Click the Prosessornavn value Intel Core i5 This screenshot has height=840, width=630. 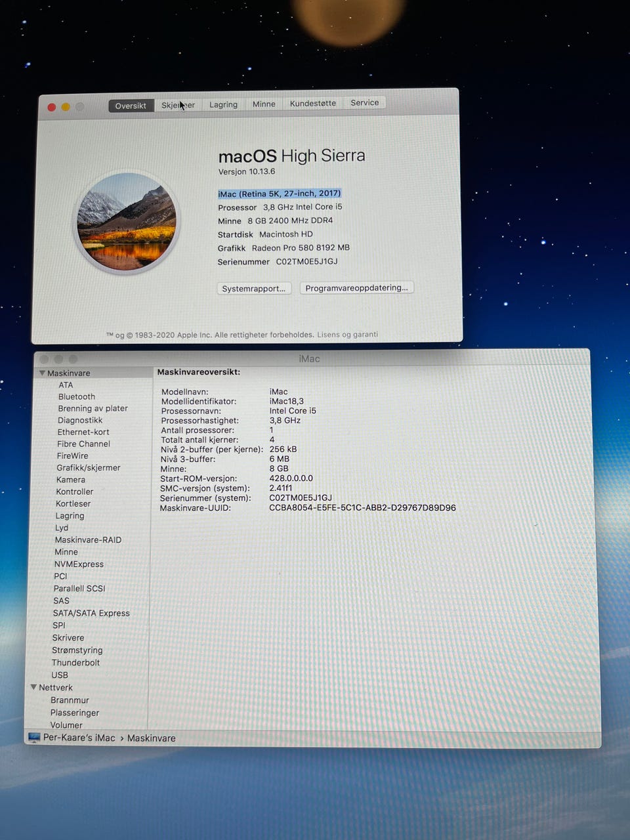[293, 411]
